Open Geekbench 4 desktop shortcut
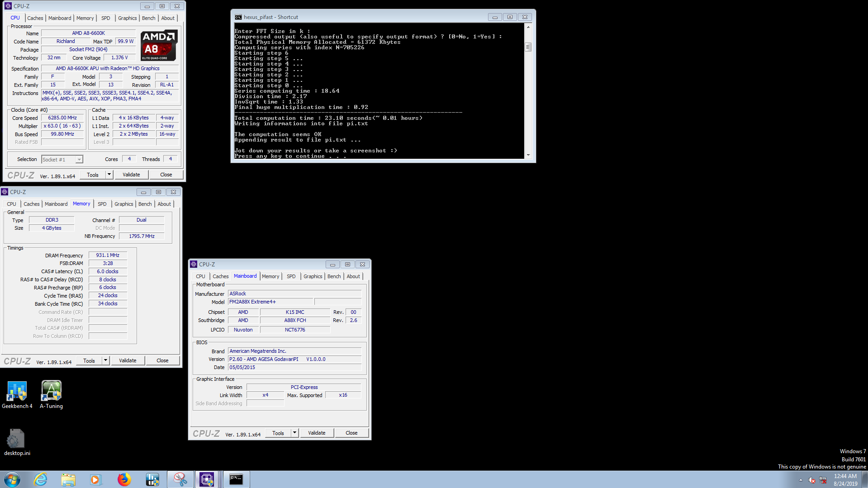Screen dimensions: 868x488 (x=17, y=394)
